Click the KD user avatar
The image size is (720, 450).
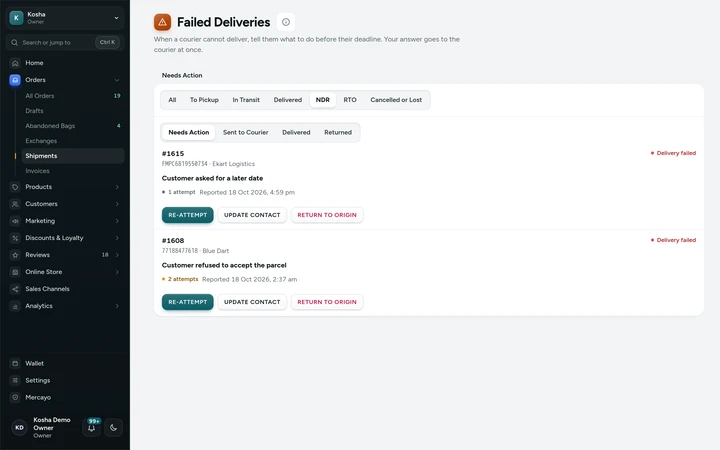point(19,428)
